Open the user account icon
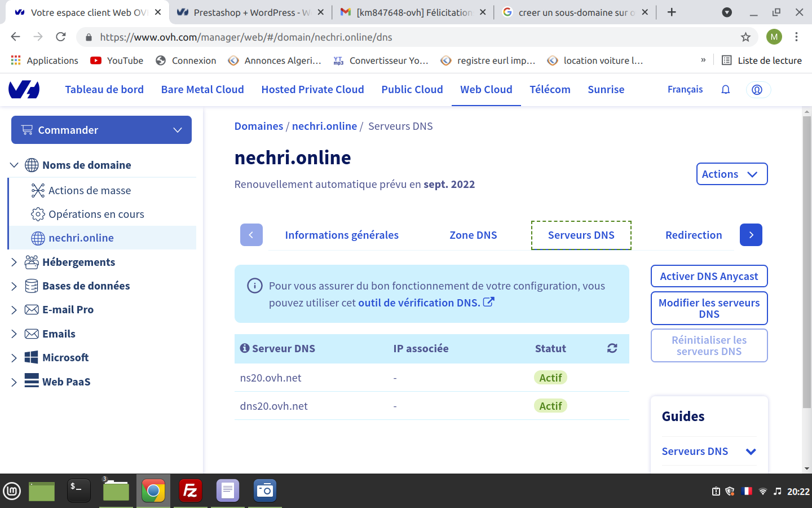 (x=757, y=90)
